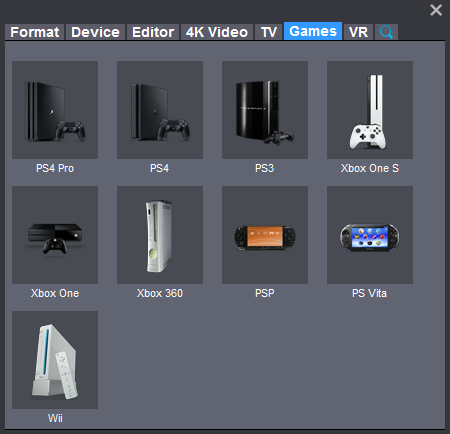
Task: Pick the PSP handheld preset
Action: point(265,235)
